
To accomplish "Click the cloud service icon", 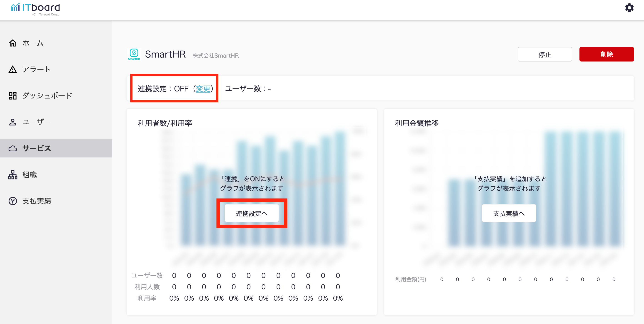I will (13, 149).
